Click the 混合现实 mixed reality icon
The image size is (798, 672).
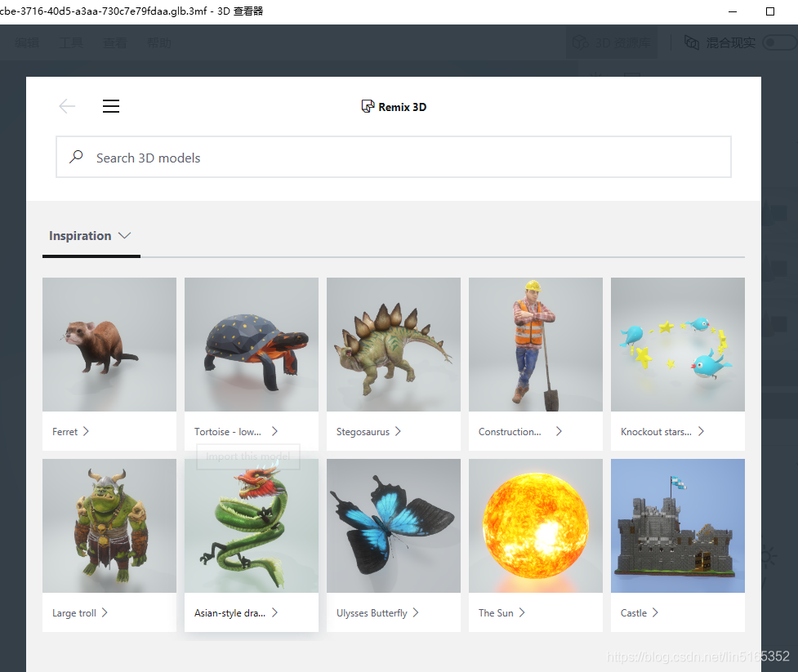tap(692, 42)
